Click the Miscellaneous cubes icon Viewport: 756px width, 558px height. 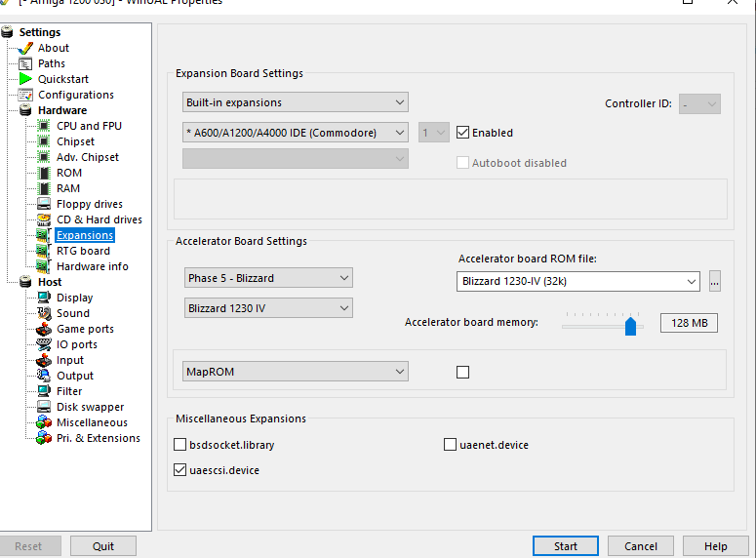(x=43, y=422)
